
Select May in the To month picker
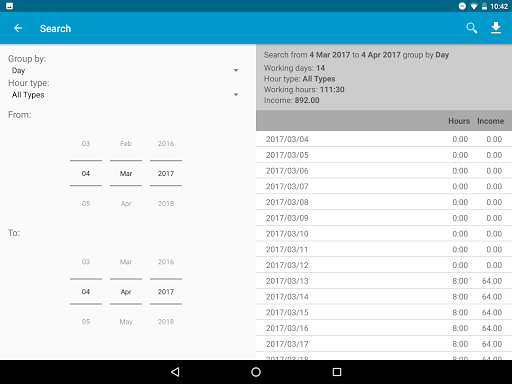126,322
